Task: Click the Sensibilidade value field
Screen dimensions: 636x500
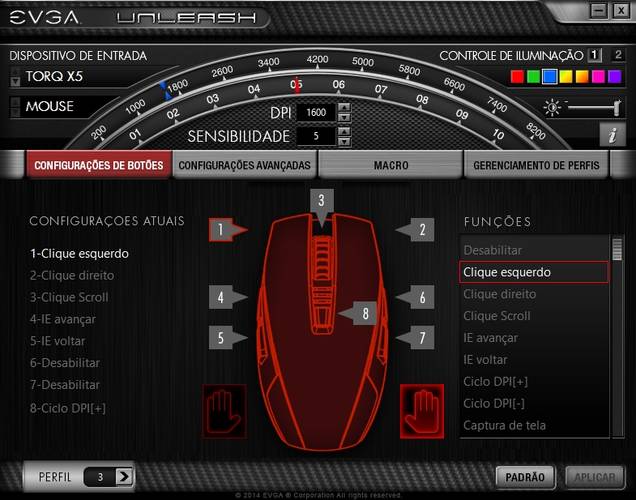Action: tap(316, 136)
